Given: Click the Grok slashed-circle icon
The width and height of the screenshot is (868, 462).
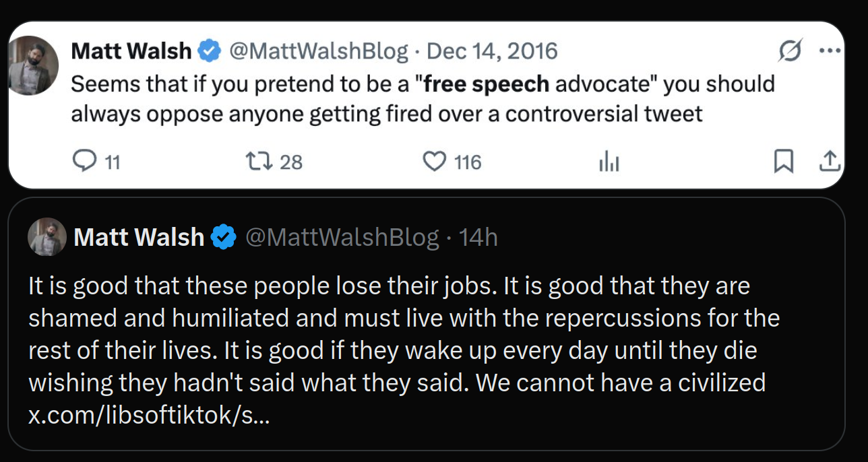Looking at the screenshot, I should click(x=790, y=51).
